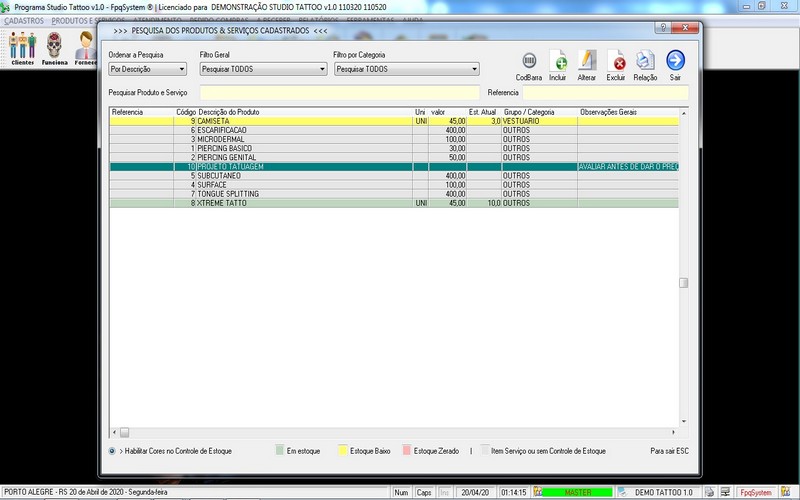Click vertical scrollbar up arrow
The height and width of the screenshot is (500, 800).
click(684, 113)
